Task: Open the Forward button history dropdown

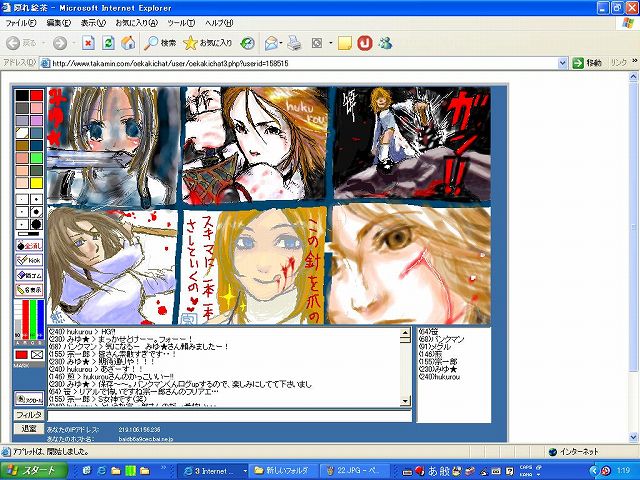Action: pyautogui.click(x=74, y=43)
